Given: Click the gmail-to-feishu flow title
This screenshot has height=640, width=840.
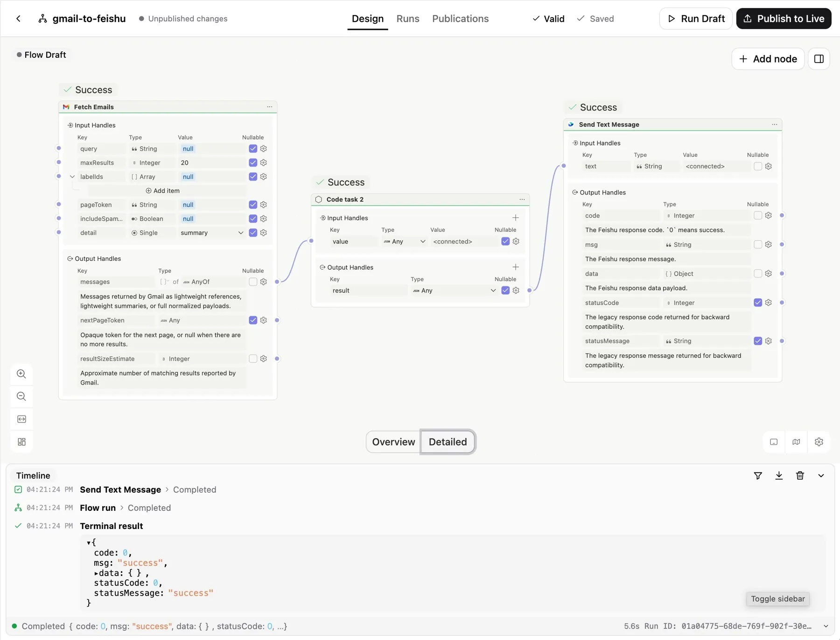Looking at the screenshot, I should pyautogui.click(x=89, y=19).
